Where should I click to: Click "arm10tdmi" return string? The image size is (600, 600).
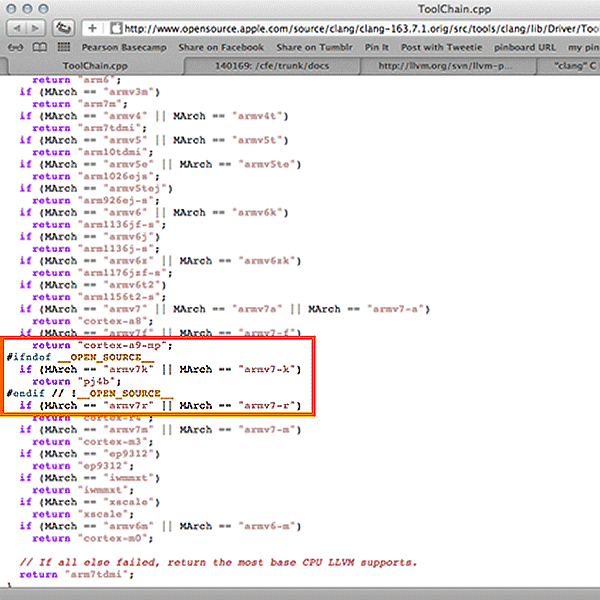click(x=115, y=152)
